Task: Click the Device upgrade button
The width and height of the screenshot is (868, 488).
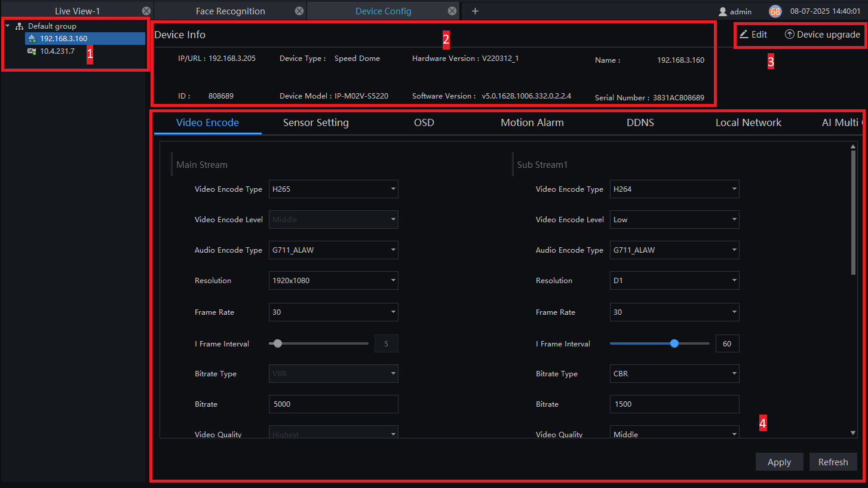Action: tap(823, 35)
